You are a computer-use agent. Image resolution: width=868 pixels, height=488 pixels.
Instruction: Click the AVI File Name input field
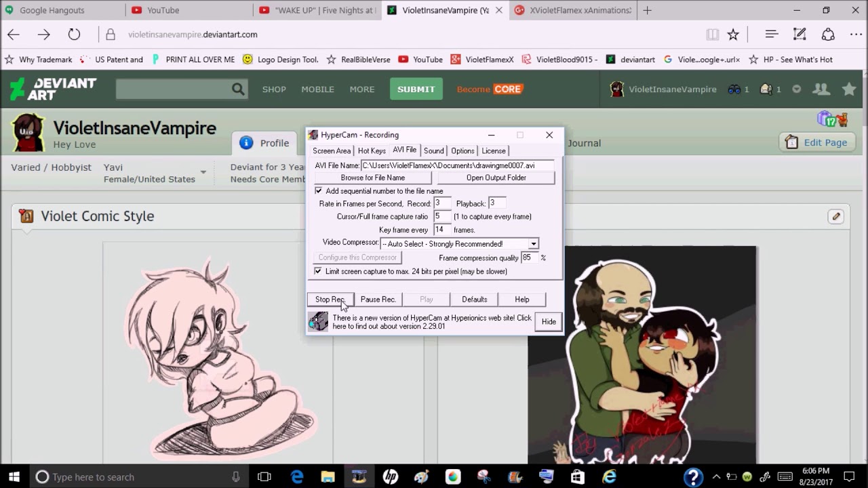point(458,165)
